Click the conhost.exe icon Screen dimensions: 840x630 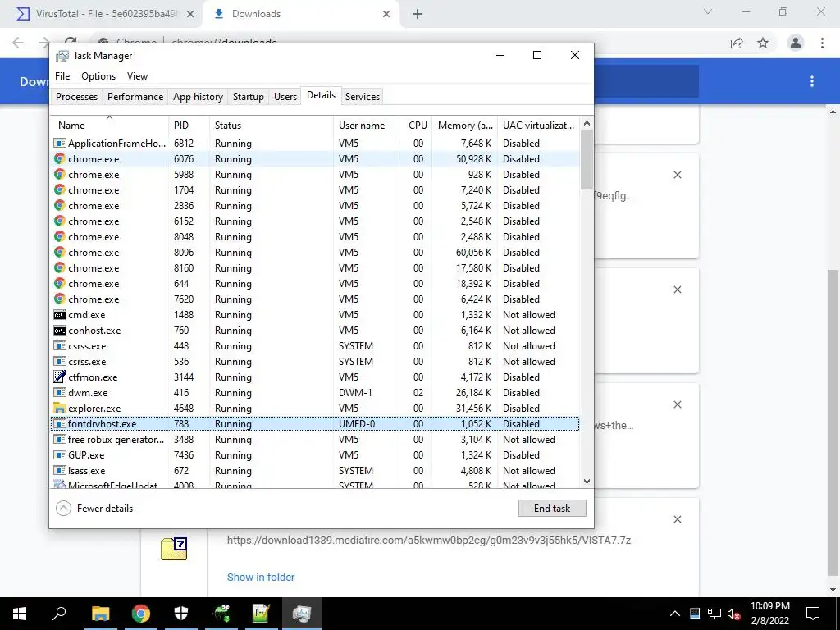tap(59, 331)
